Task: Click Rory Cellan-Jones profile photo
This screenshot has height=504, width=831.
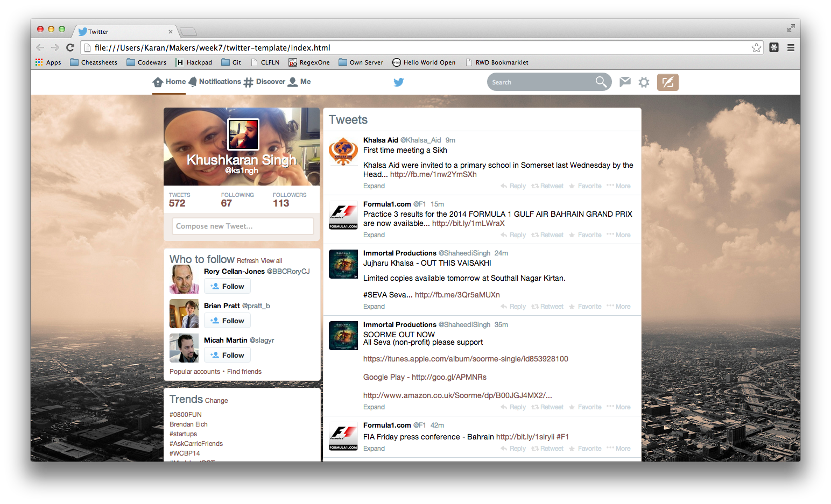Action: click(x=184, y=279)
